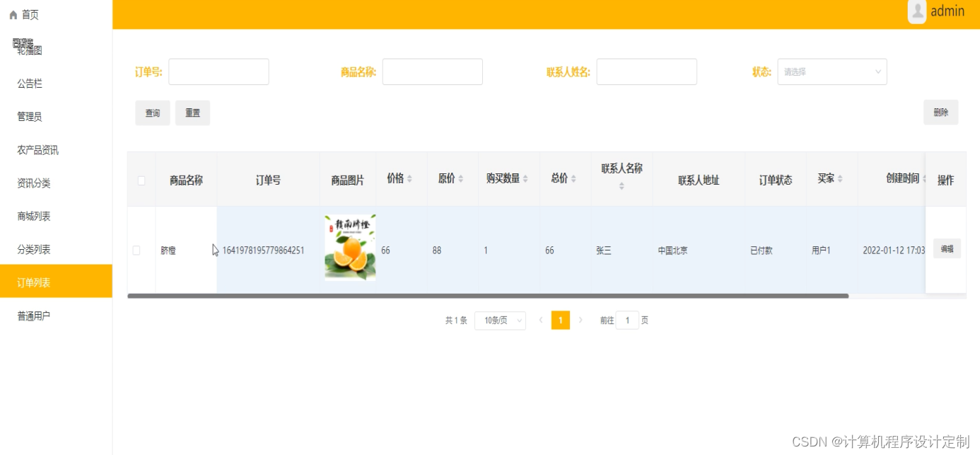Click 编辑 for the 脐橙 order

coord(947,248)
